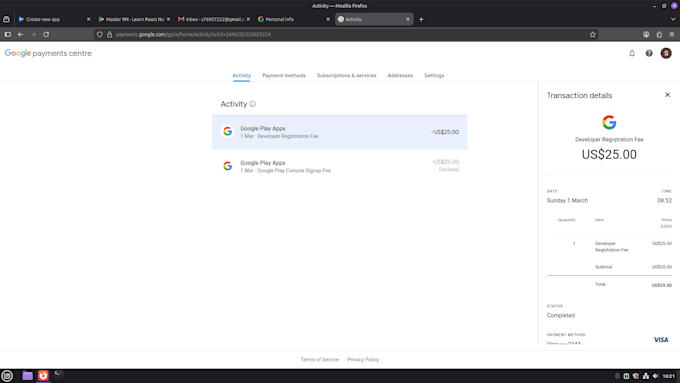This screenshot has width=680, height=383.
Task: Open the notifications bell icon
Action: (632, 53)
